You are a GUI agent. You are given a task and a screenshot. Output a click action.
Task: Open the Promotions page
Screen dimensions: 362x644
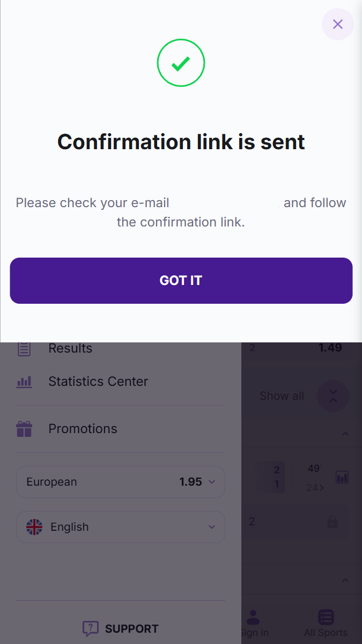point(83,429)
